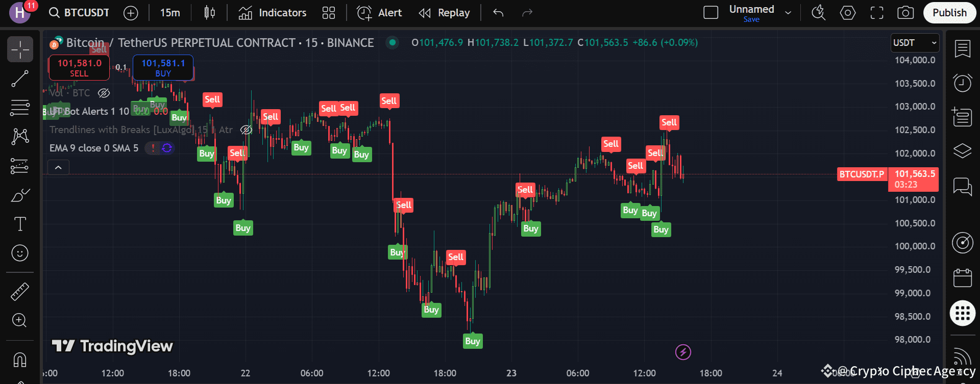Click the Bitcoin TetherUS Perpetual Contract title
980x384 pixels.
220,43
